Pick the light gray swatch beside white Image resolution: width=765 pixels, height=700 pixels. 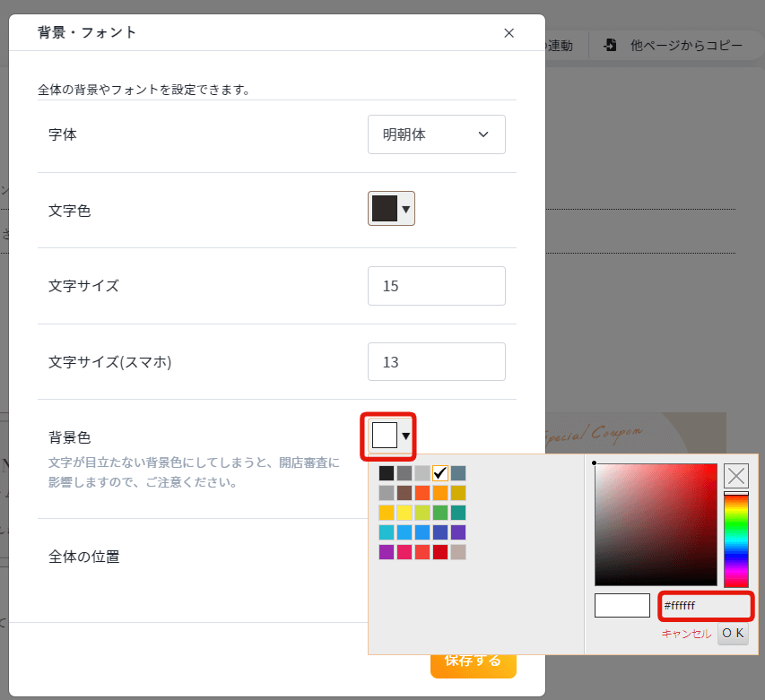[x=422, y=473]
